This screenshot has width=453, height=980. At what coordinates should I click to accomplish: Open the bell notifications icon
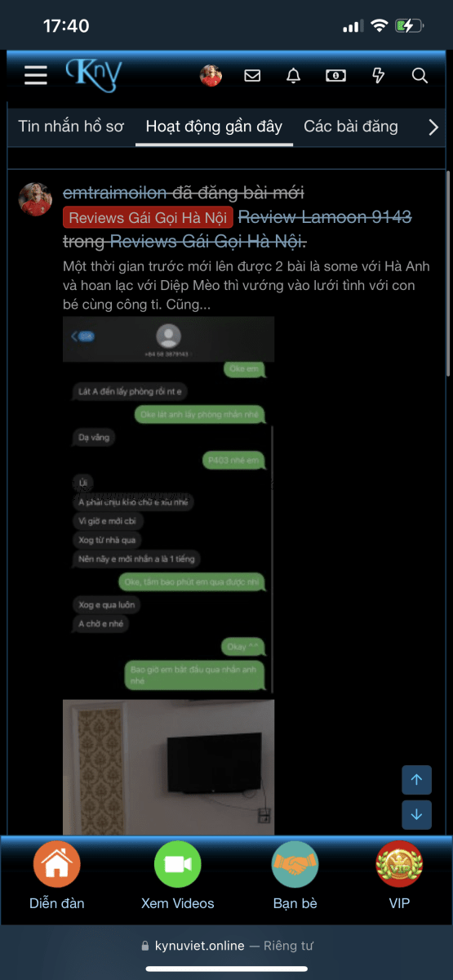293,75
